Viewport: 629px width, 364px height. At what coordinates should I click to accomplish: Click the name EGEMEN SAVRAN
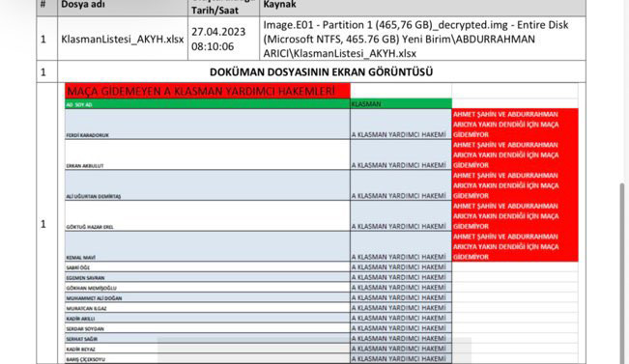pos(85,278)
